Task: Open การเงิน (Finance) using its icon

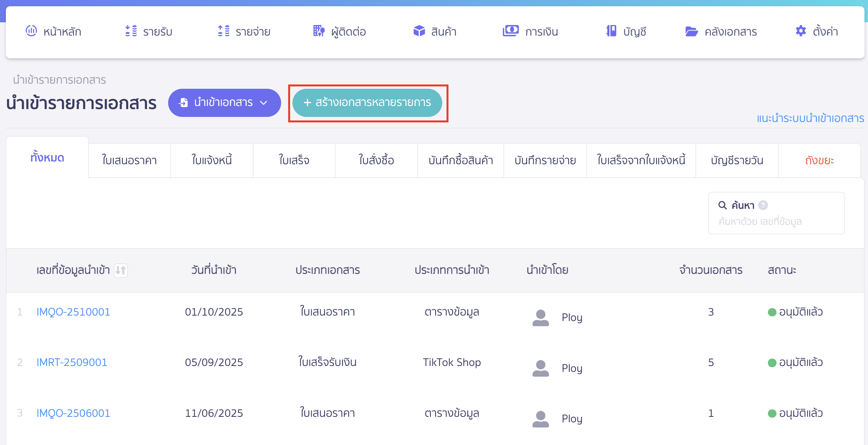Action: click(510, 31)
